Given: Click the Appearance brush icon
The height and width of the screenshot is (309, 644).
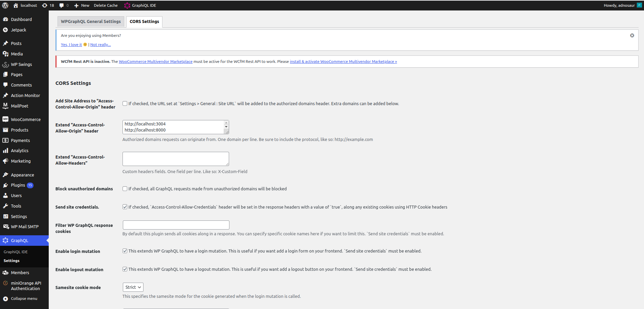Looking at the screenshot, I should pos(5,175).
